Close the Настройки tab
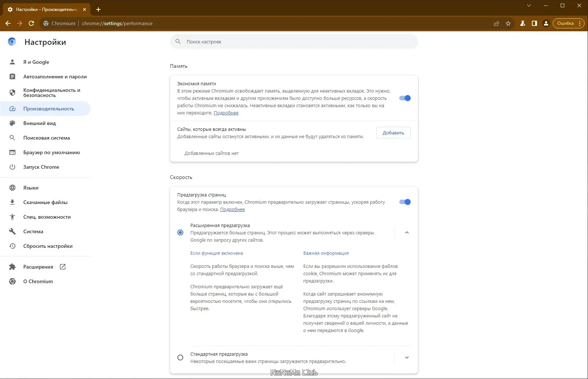588x379 pixels. click(85, 9)
